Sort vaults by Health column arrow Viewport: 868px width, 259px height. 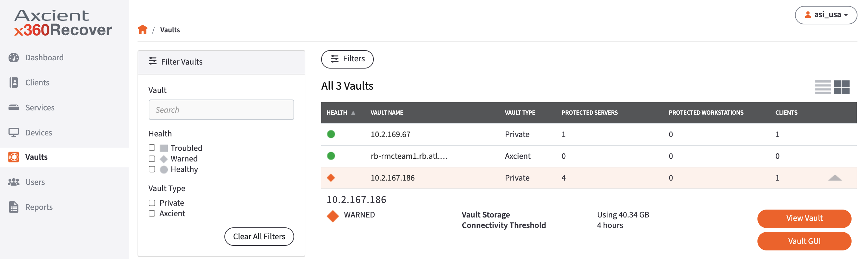pyautogui.click(x=353, y=113)
